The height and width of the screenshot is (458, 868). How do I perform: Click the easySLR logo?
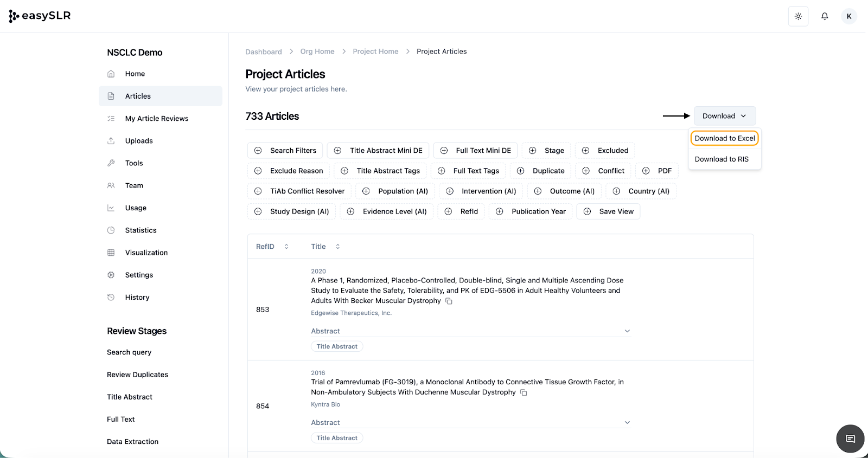pyautogui.click(x=40, y=16)
